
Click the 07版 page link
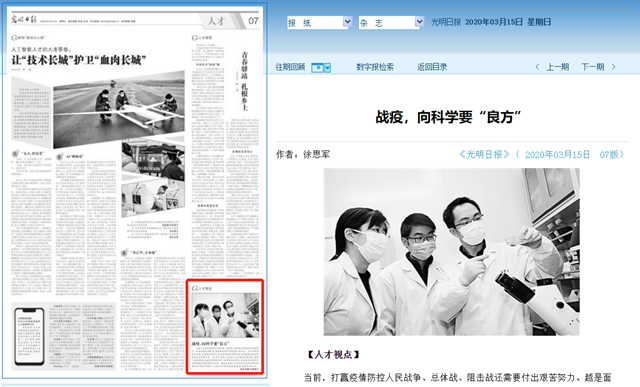(x=609, y=154)
